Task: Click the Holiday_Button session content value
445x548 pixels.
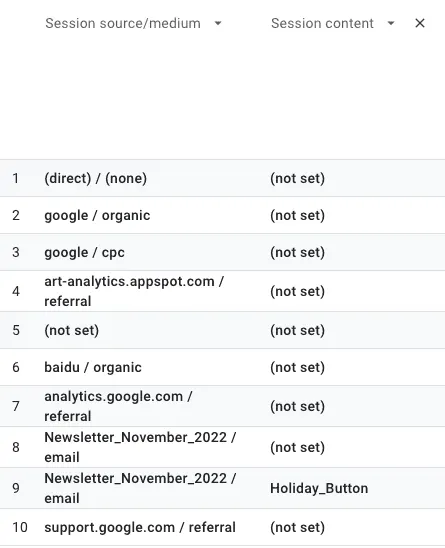Action: [x=319, y=488]
